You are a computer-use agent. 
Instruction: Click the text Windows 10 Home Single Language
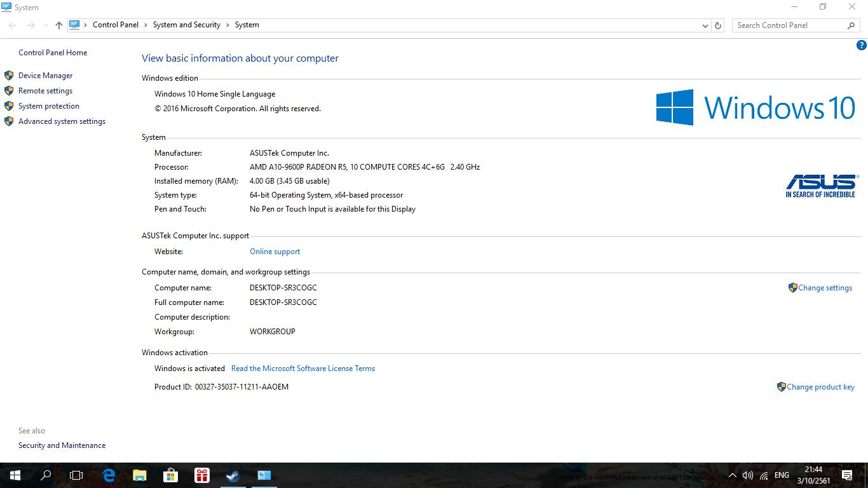(215, 94)
